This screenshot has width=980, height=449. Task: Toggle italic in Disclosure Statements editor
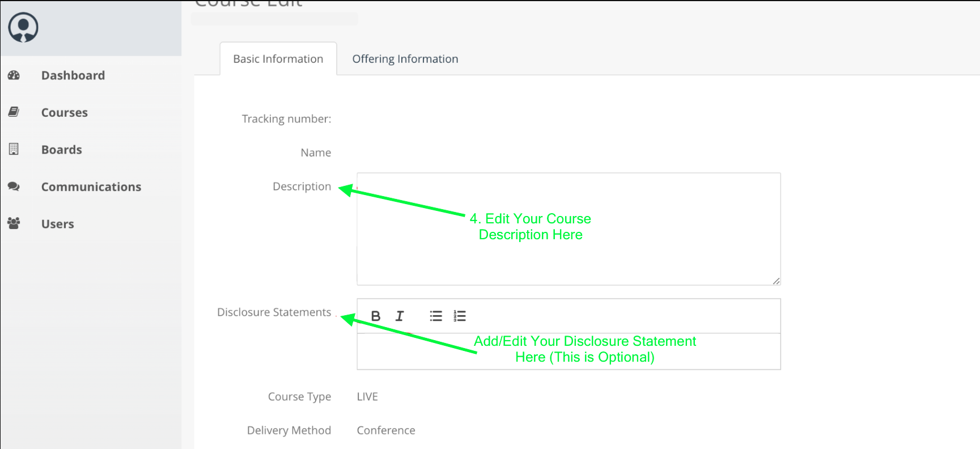pyautogui.click(x=400, y=316)
